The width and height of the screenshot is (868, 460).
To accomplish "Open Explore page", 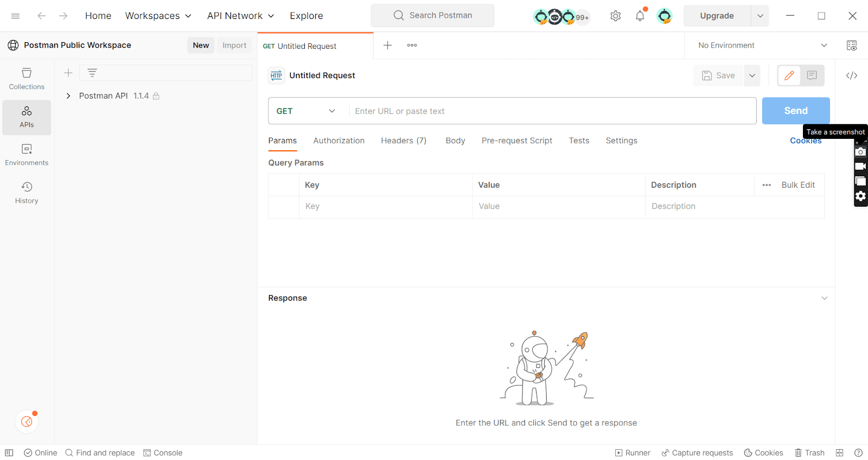I will (x=307, y=16).
